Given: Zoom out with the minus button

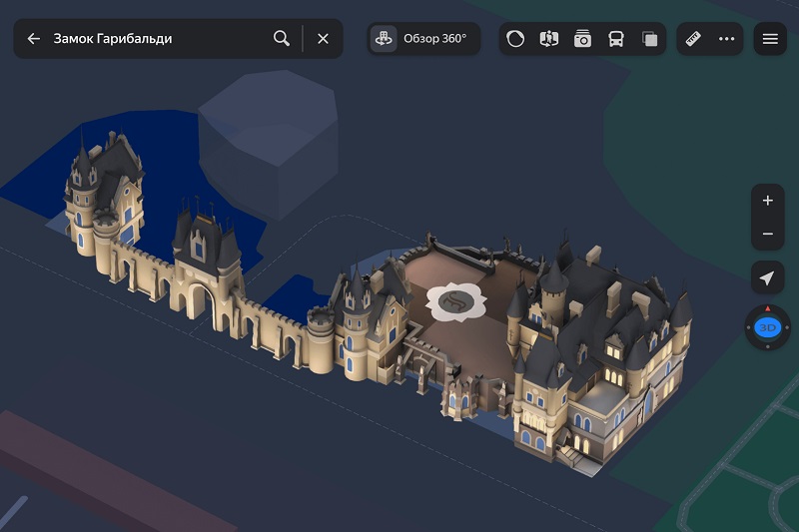Looking at the screenshot, I should click(x=767, y=234).
